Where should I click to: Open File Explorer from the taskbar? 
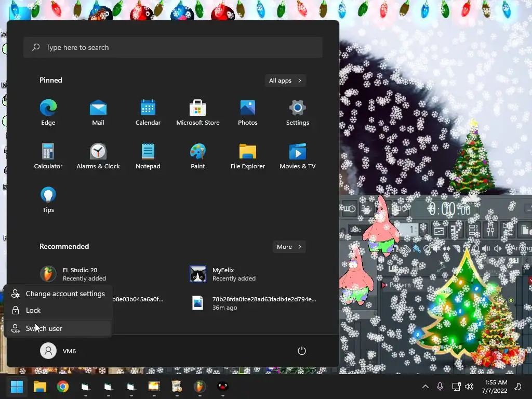[40, 387]
